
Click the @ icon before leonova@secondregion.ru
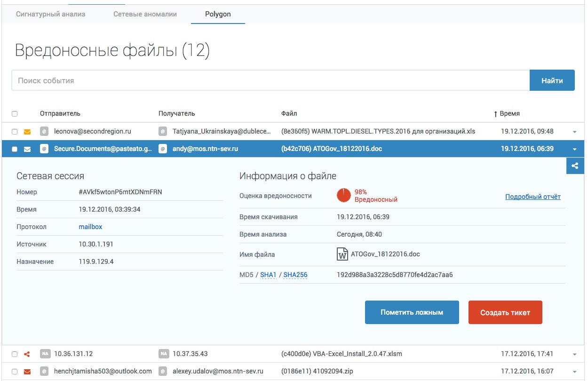45,132
